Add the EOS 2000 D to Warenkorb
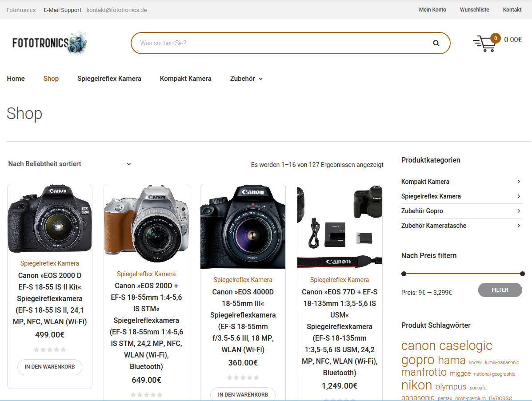Image resolution: width=532 pixels, height=401 pixels. [50, 367]
